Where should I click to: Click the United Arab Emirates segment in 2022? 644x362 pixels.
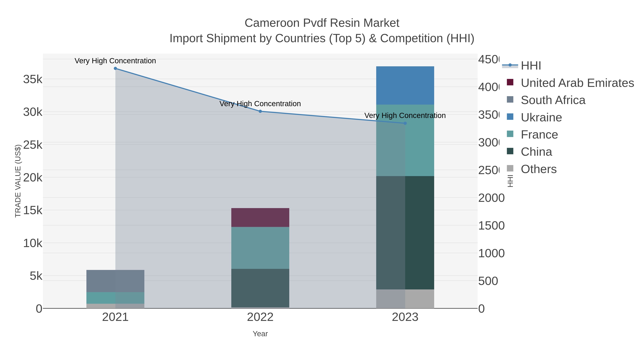point(260,218)
